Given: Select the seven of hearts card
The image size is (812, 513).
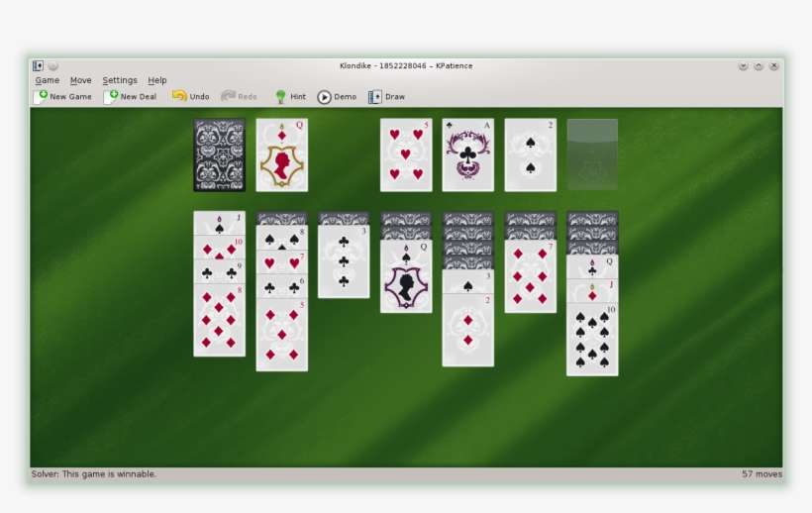Looking at the screenshot, I should click(x=281, y=261).
